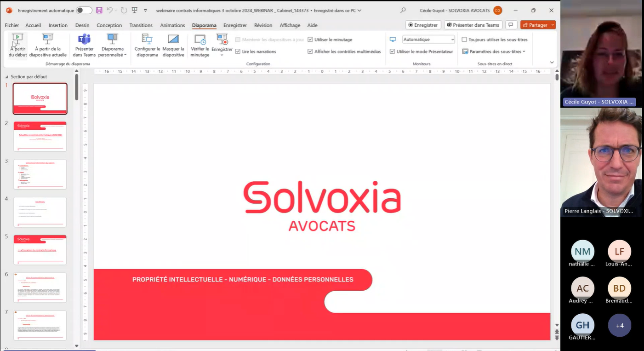Open the comments pane icon

pos(510,25)
